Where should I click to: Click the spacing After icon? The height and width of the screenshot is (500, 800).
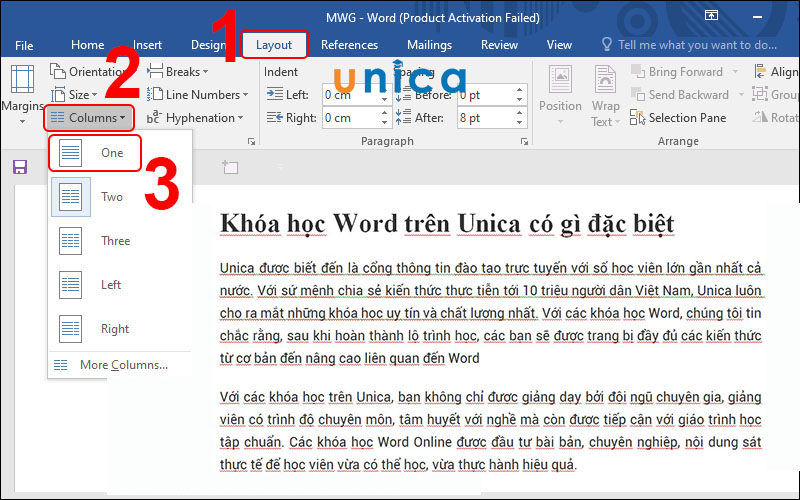(403, 117)
